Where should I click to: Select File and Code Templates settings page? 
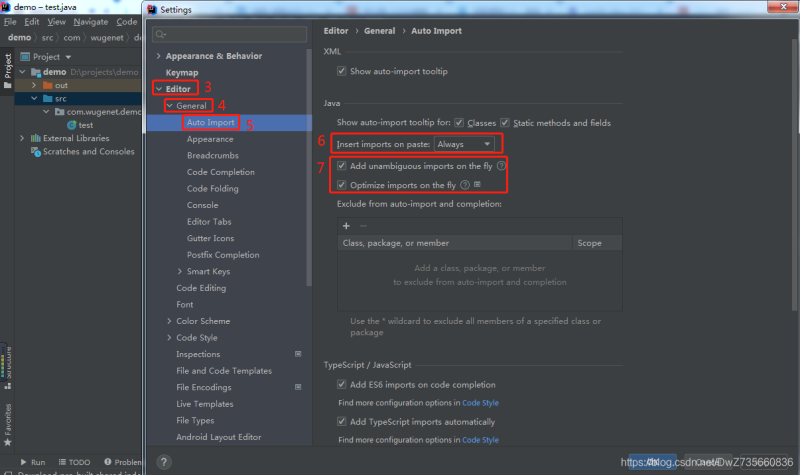pyautogui.click(x=224, y=370)
